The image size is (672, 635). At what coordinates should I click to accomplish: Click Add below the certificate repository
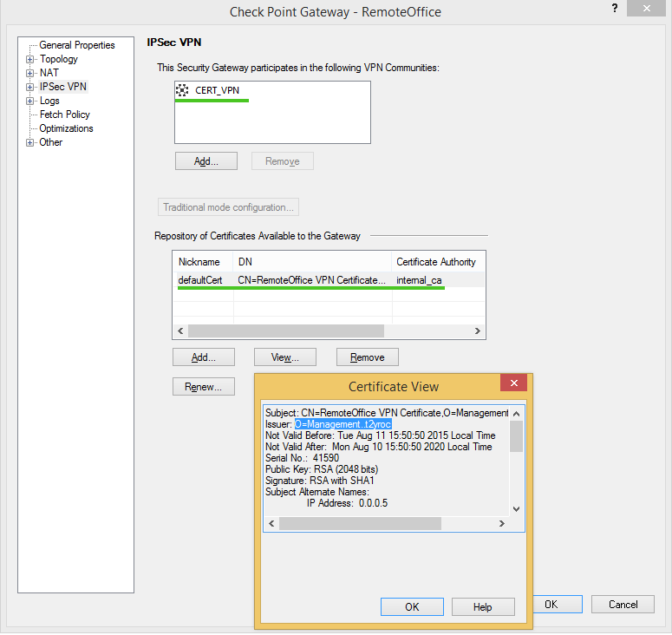tap(204, 357)
